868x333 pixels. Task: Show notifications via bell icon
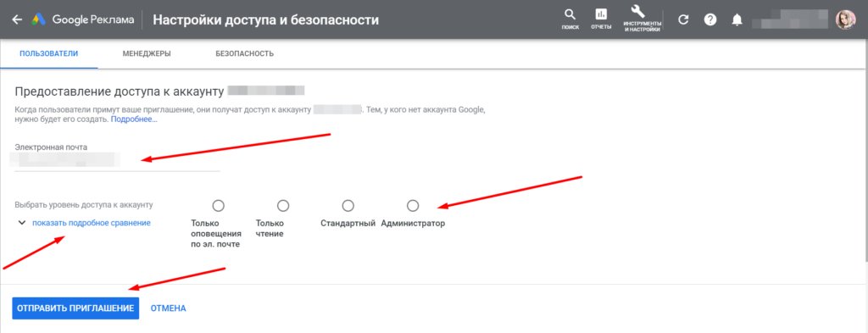click(737, 20)
